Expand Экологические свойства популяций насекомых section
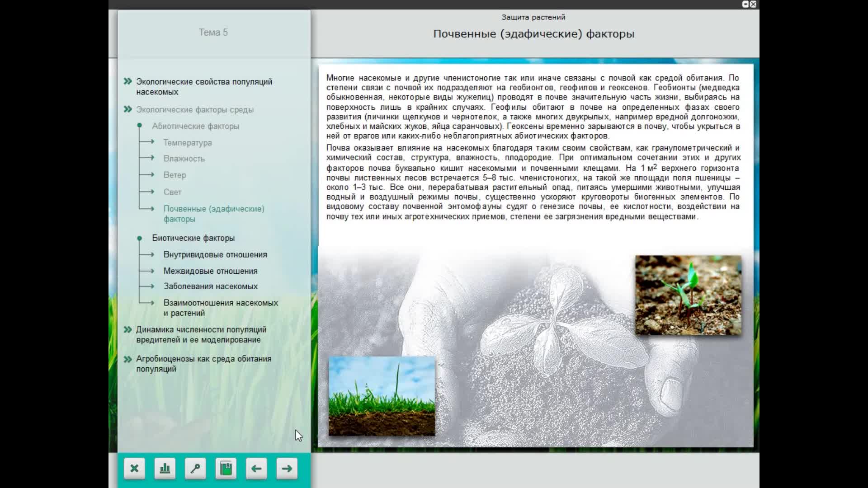The image size is (868, 488). 204,86
